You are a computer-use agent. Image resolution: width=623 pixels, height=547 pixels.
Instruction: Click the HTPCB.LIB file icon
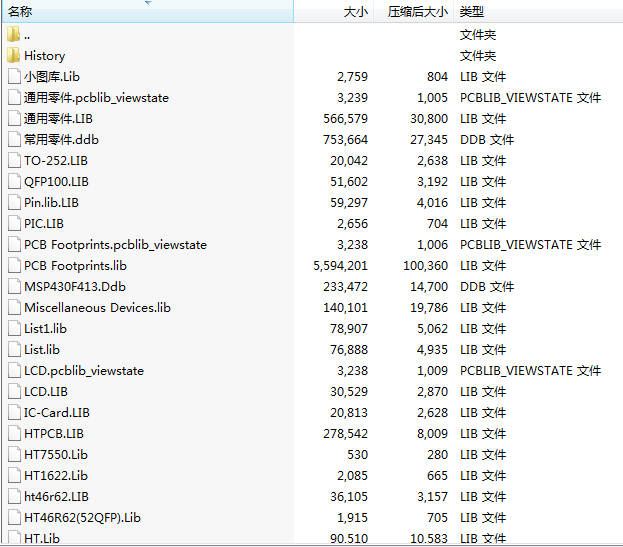14,433
